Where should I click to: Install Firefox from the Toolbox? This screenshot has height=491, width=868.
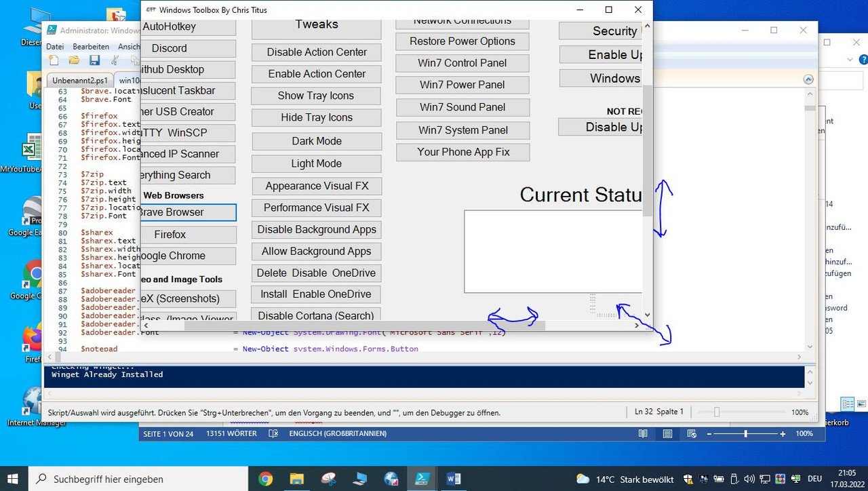189,235
